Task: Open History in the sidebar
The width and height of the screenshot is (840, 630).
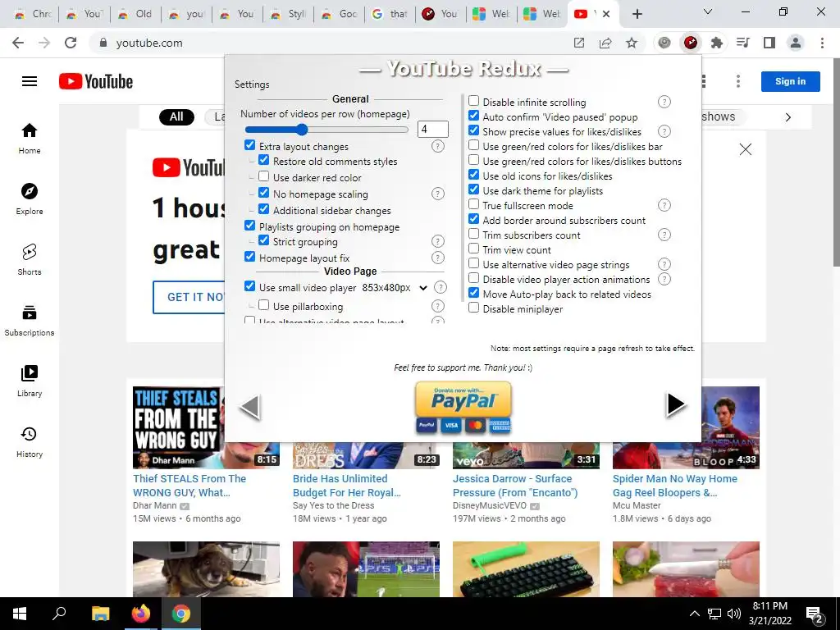Action: pos(30,441)
